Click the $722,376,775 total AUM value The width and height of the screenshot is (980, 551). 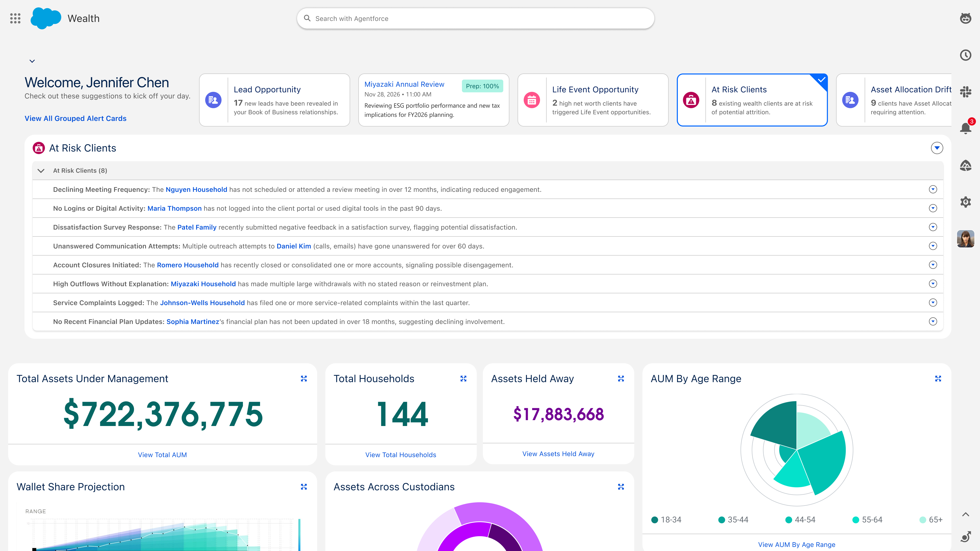coord(163,415)
